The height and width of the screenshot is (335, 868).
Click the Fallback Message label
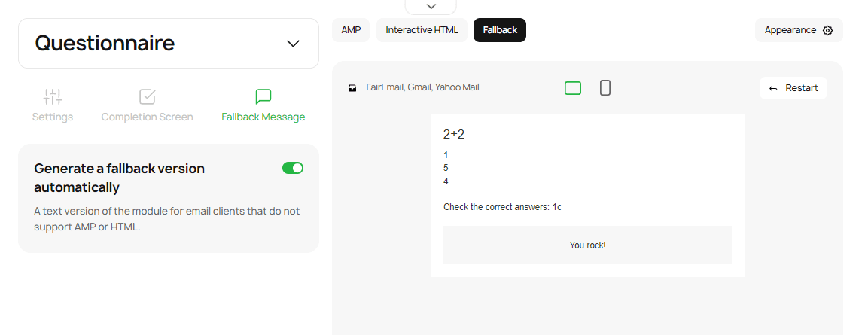pyautogui.click(x=263, y=117)
